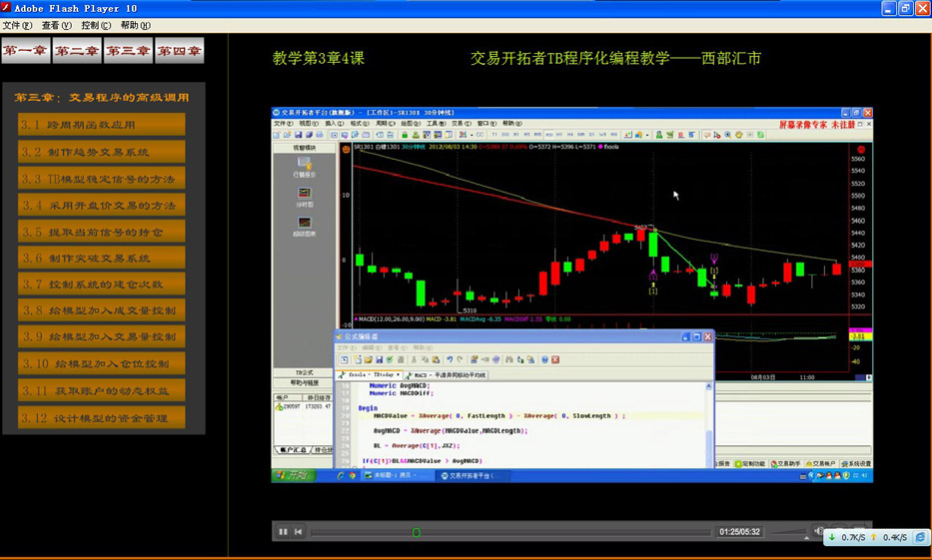Open the 控制(C) menu
Image resolution: width=932 pixels, height=560 pixels.
pyautogui.click(x=96, y=25)
